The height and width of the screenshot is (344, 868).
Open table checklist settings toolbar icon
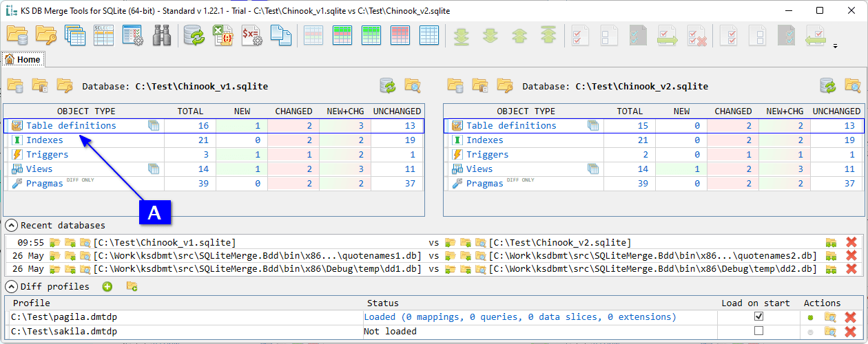point(133,35)
